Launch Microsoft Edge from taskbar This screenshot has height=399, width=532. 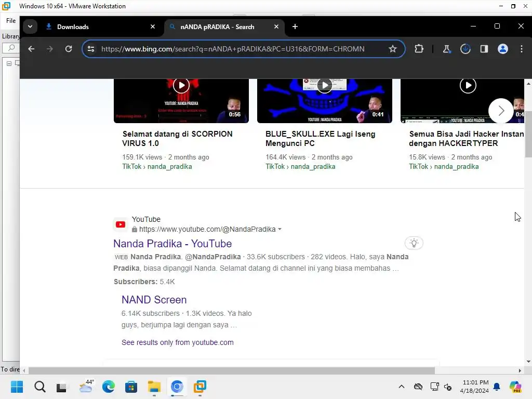tap(109, 387)
